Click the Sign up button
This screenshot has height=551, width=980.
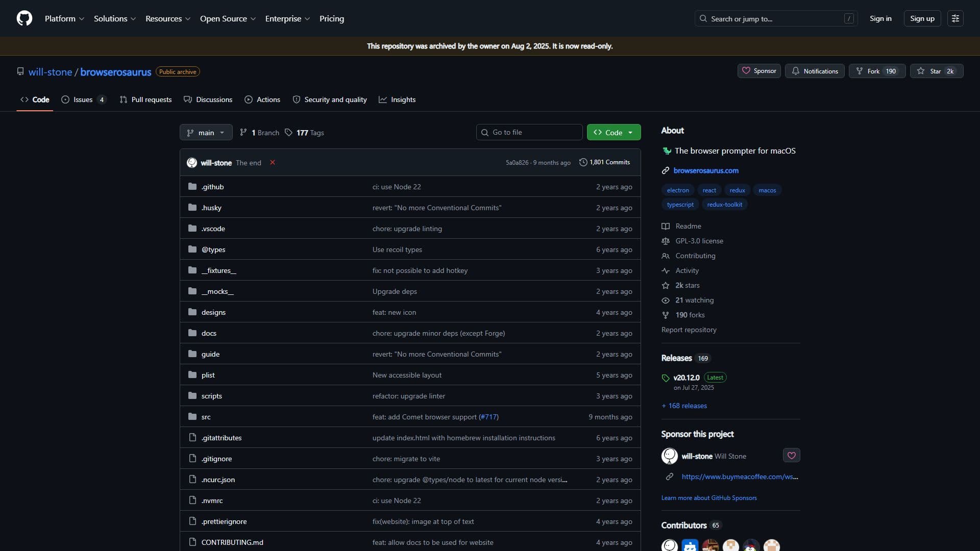922,18
